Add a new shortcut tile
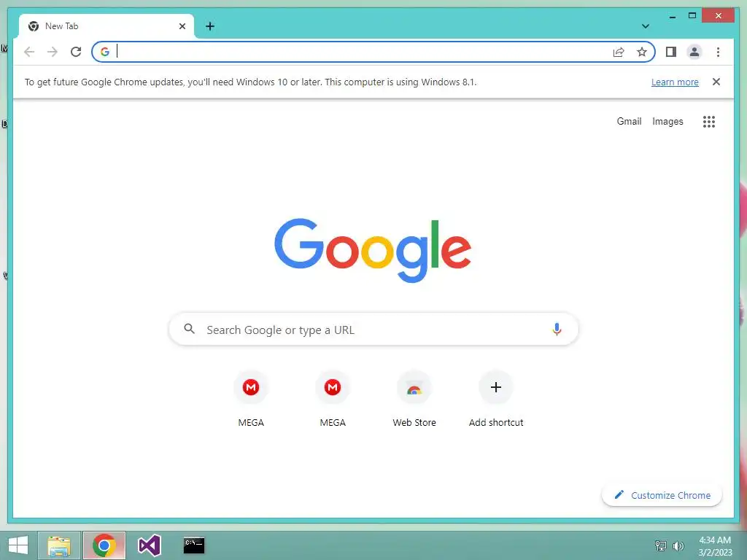Viewport: 747px width, 560px height. (x=496, y=400)
